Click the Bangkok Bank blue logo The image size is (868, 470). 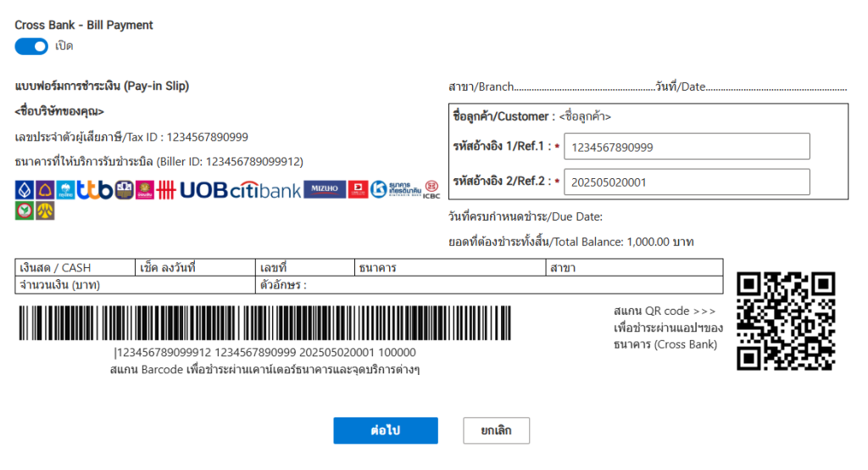click(25, 190)
